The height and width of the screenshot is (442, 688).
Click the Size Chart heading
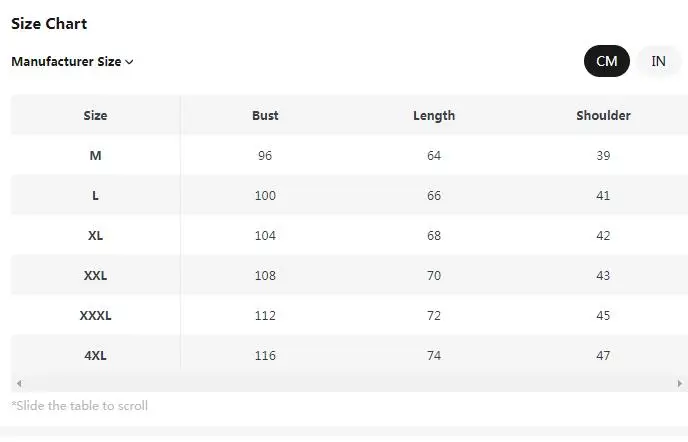point(49,23)
